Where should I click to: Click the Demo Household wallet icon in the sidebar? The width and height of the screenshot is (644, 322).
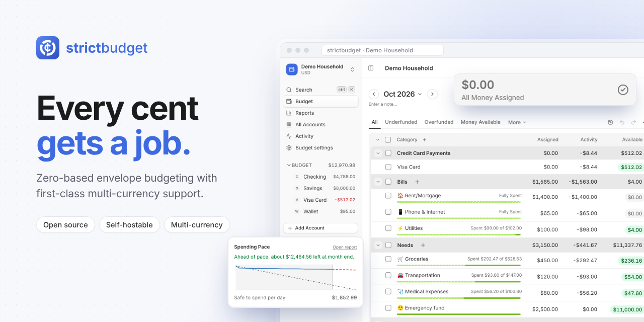(x=292, y=69)
